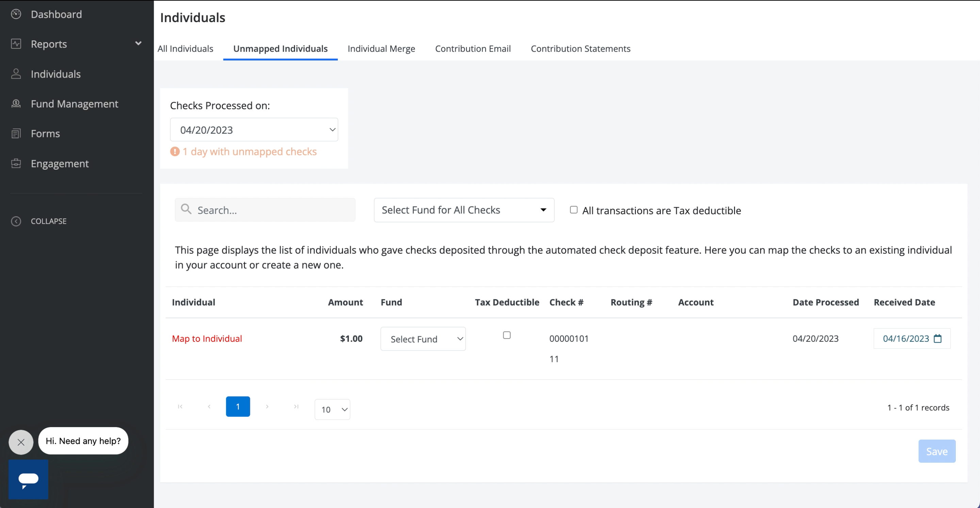Open Select Fund for All Checks dropdown
The image size is (980, 508).
[x=464, y=210]
